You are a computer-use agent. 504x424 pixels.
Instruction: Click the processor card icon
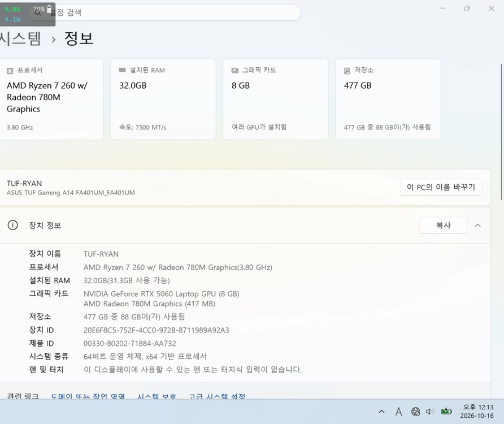(10, 71)
